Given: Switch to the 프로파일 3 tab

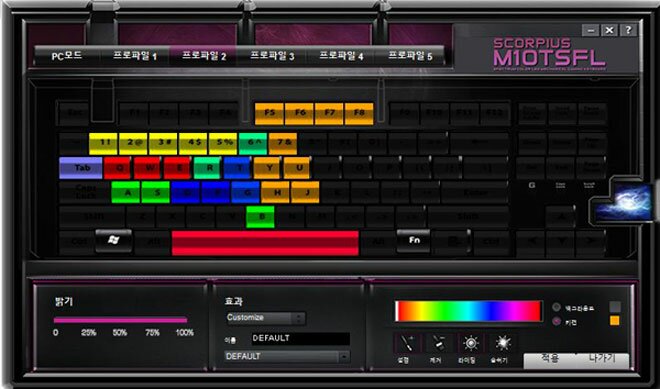Looking at the screenshot, I should point(272,56).
